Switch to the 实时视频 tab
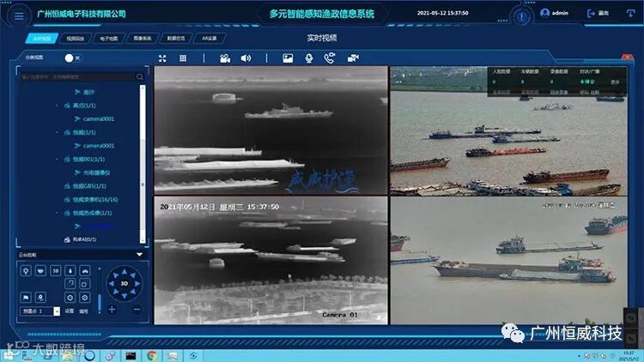The image size is (644, 362). coord(41,39)
